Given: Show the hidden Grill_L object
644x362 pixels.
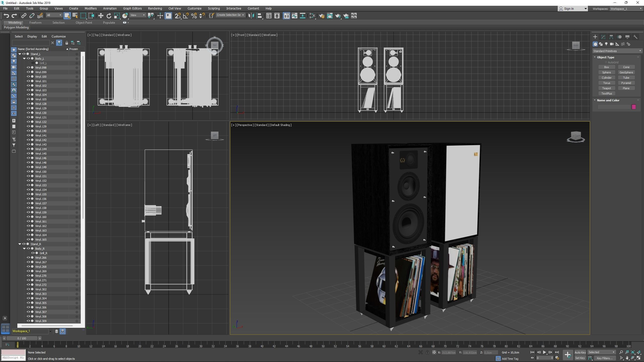Looking at the screenshot, I should pyautogui.click(x=33, y=63).
